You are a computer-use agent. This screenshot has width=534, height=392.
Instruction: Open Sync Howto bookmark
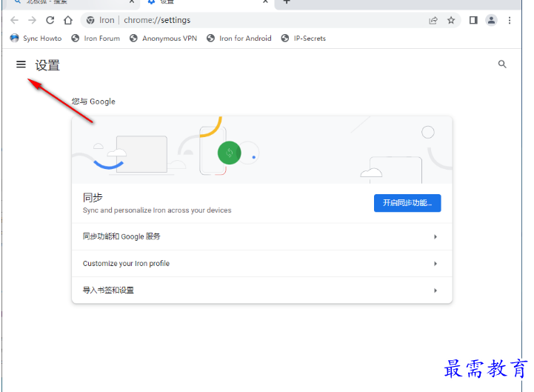(x=36, y=39)
